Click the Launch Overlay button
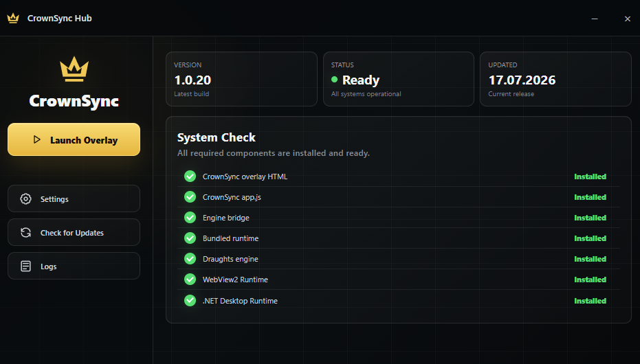This screenshot has width=640, height=364. click(74, 139)
